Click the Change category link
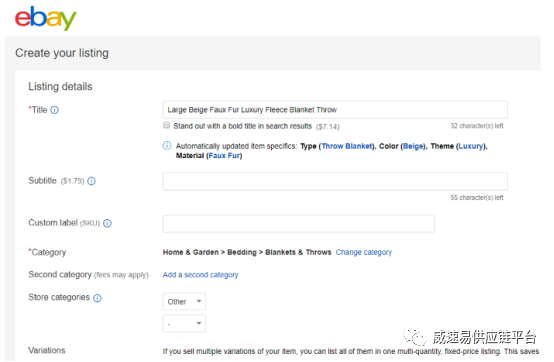 pos(364,253)
